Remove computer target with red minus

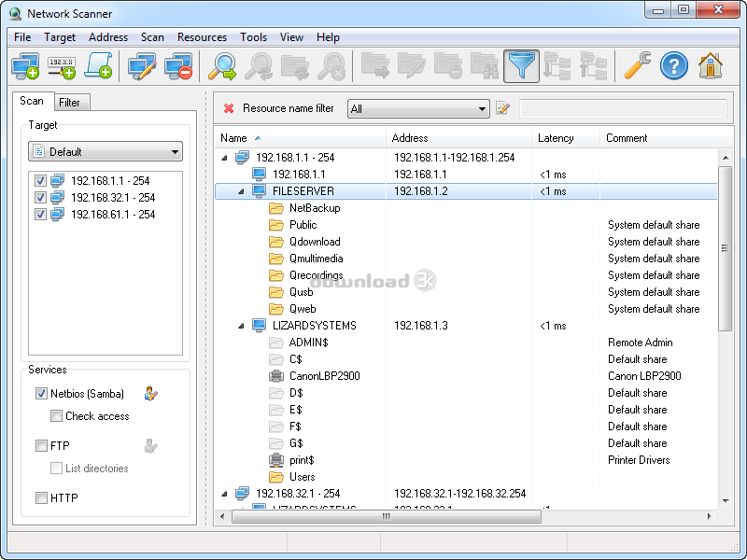[x=178, y=66]
